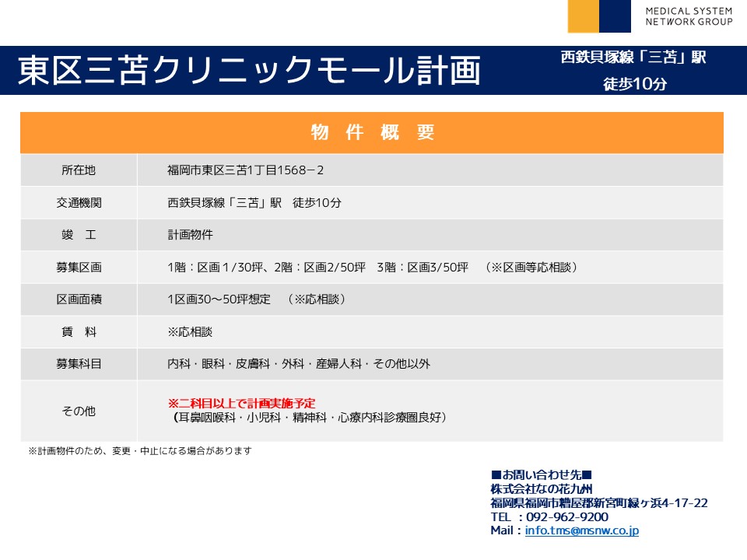747x560 pixels.
Task: Click the navy square in the logo
Action: pyautogui.click(x=615, y=16)
